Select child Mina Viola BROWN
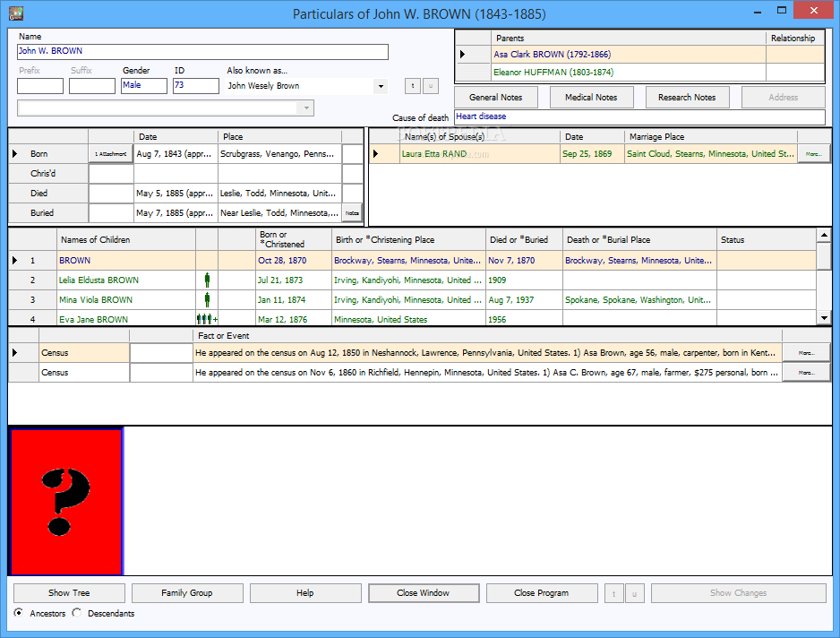 [x=126, y=299]
